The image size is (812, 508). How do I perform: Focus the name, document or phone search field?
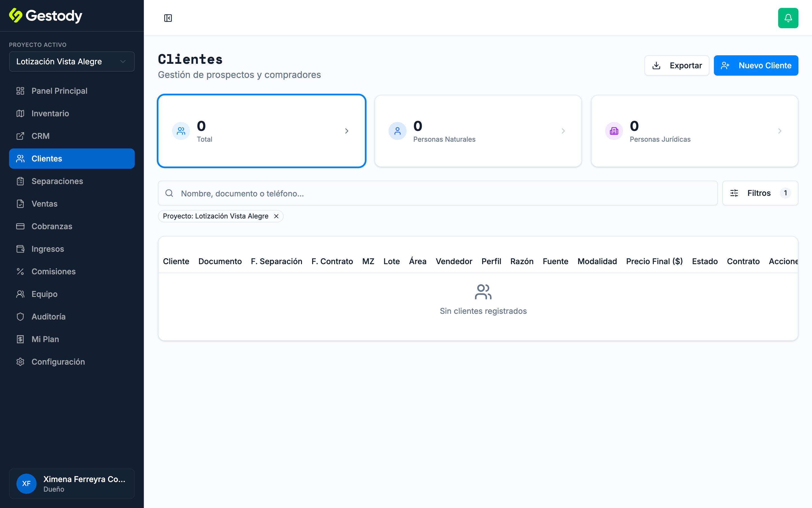tap(438, 193)
